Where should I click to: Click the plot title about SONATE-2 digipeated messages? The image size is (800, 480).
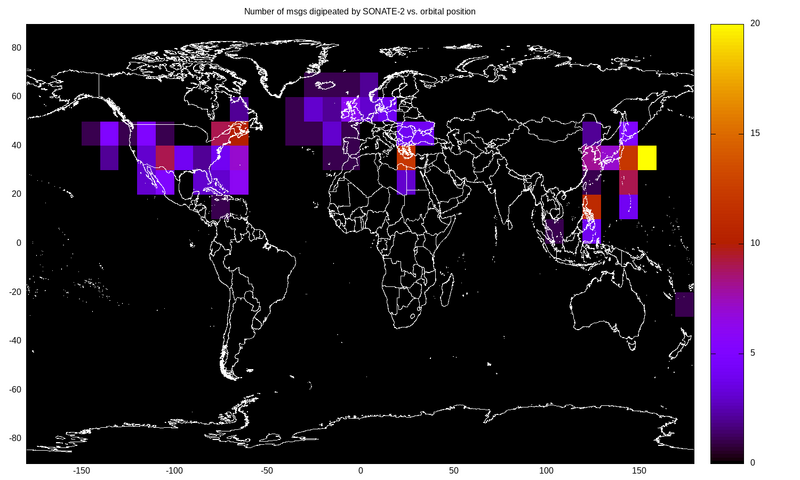(x=360, y=11)
